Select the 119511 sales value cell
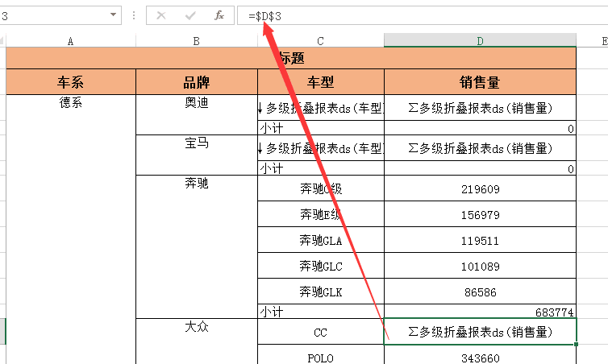608x364 pixels. click(x=480, y=240)
